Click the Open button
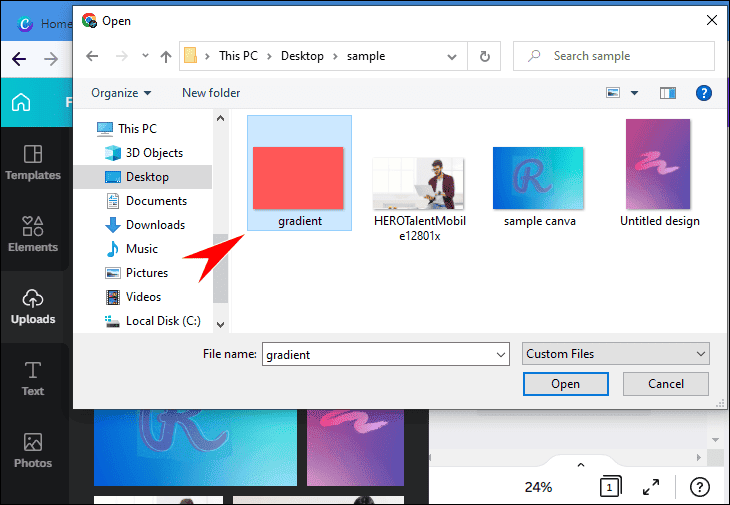The height and width of the screenshot is (505, 730). [x=565, y=384]
